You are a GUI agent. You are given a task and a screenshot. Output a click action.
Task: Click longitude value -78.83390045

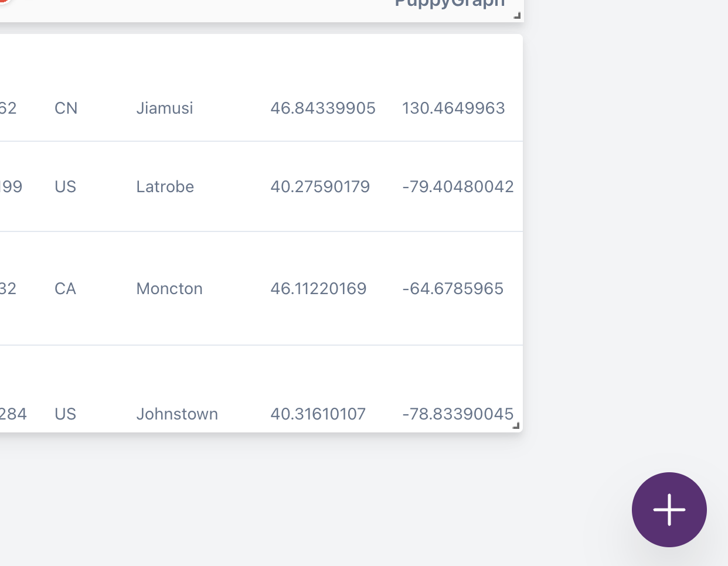pos(458,414)
